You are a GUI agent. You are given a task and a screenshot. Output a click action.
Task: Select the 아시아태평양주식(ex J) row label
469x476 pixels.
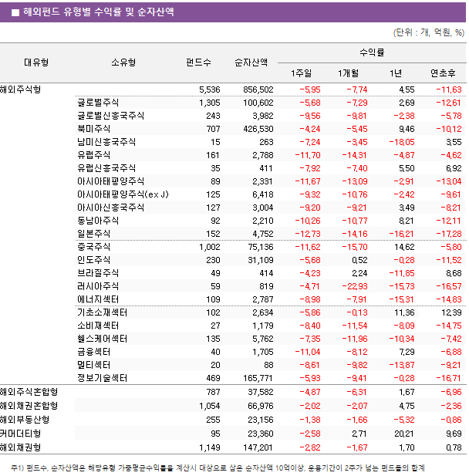(123, 194)
